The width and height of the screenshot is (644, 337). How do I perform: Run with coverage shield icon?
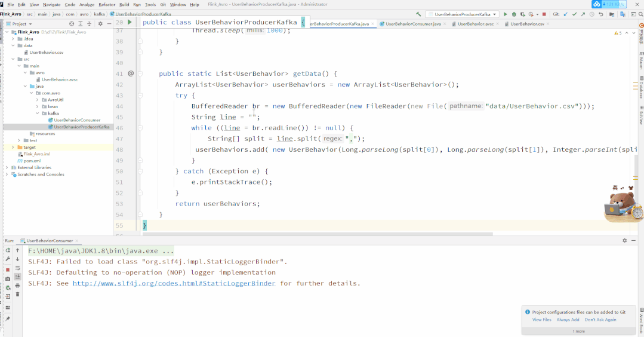[x=522, y=14]
